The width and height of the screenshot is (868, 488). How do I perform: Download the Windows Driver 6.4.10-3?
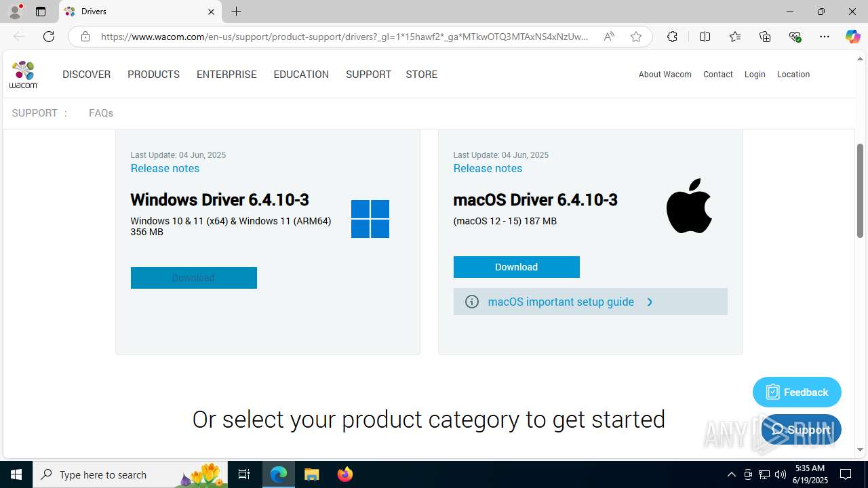click(x=193, y=278)
